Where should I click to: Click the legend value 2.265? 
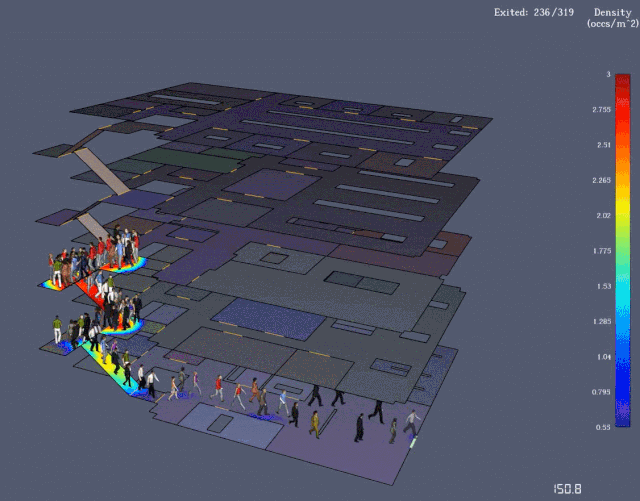click(x=602, y=180)
